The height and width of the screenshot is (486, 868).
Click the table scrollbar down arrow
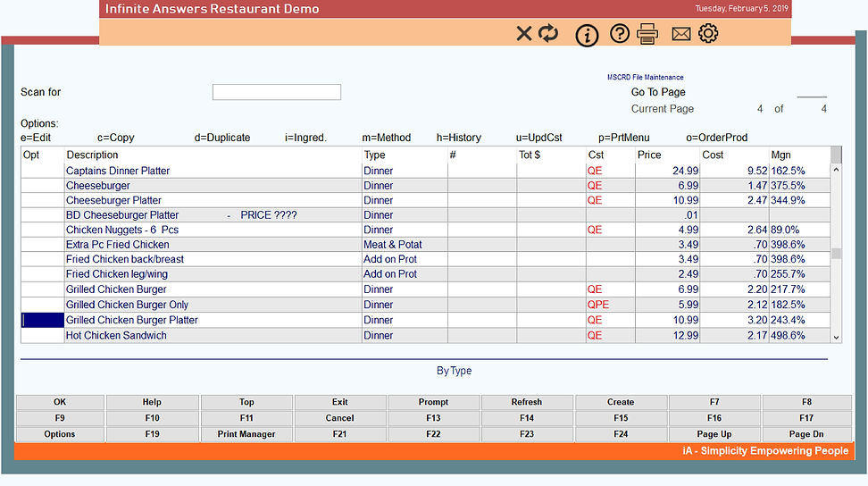point(836,337)
